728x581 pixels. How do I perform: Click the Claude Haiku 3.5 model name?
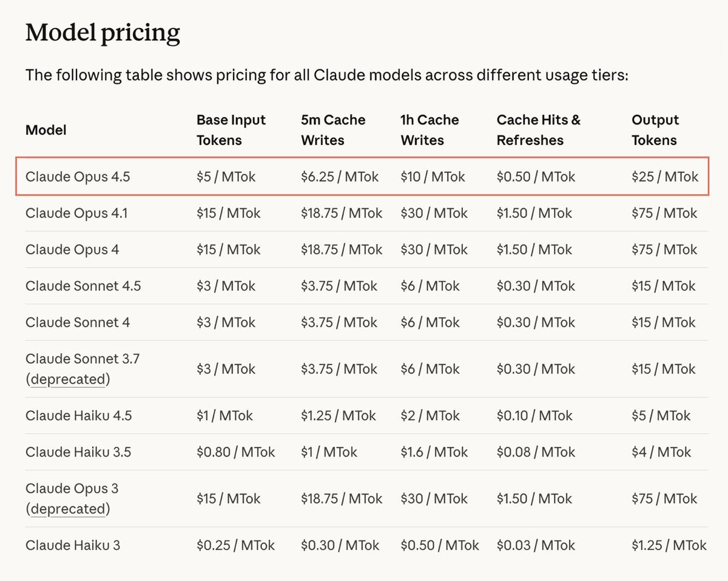click(x=78, y=452)
